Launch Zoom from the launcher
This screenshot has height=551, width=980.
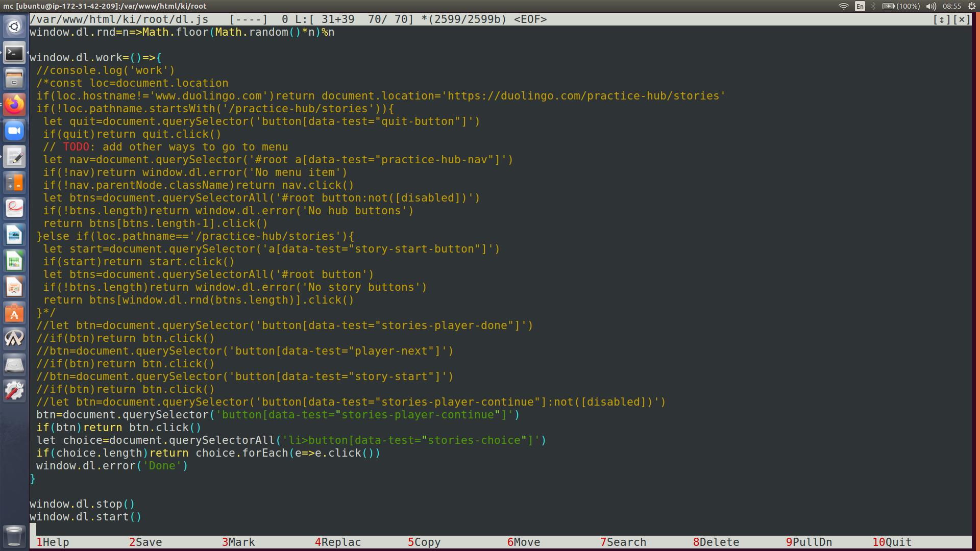pos(14,131)
